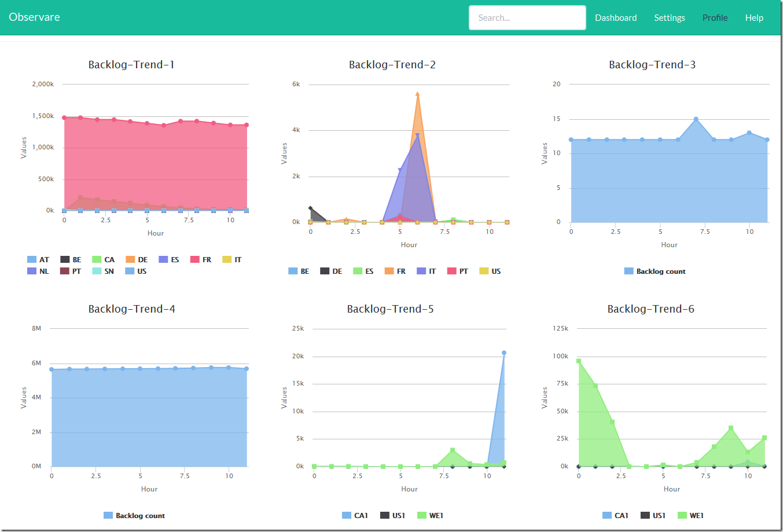
Task: Toggle NL series in Backlog-Trend-1 legend
Action: pos(38,271)
